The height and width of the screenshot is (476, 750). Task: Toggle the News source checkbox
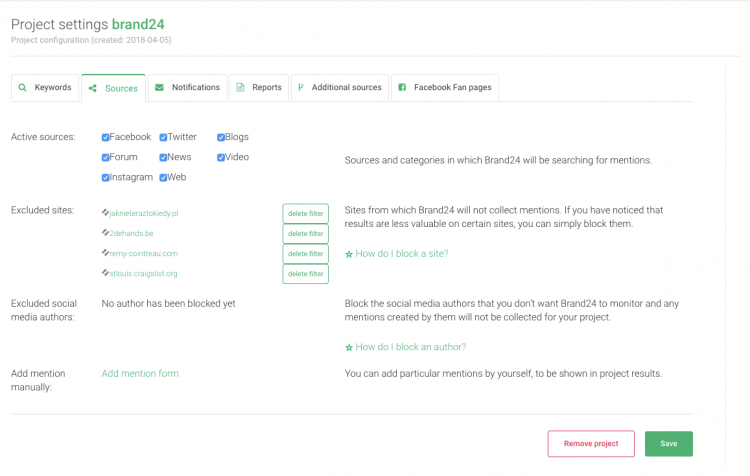[163, 157]
